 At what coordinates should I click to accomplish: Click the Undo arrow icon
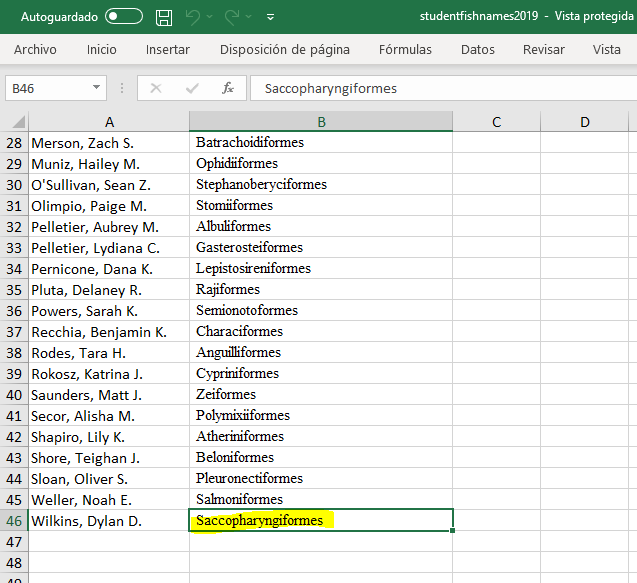[x=194, y=17]
